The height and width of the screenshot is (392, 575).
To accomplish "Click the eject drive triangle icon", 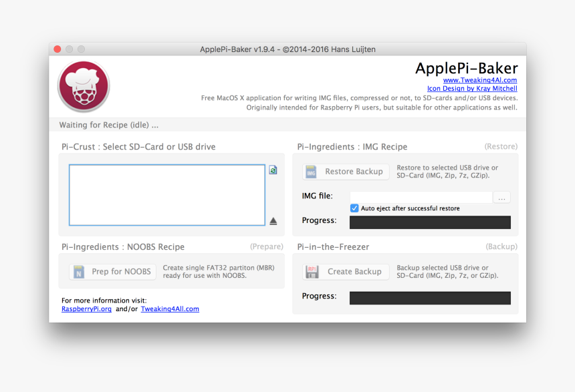I will click(x=273, y=221).
